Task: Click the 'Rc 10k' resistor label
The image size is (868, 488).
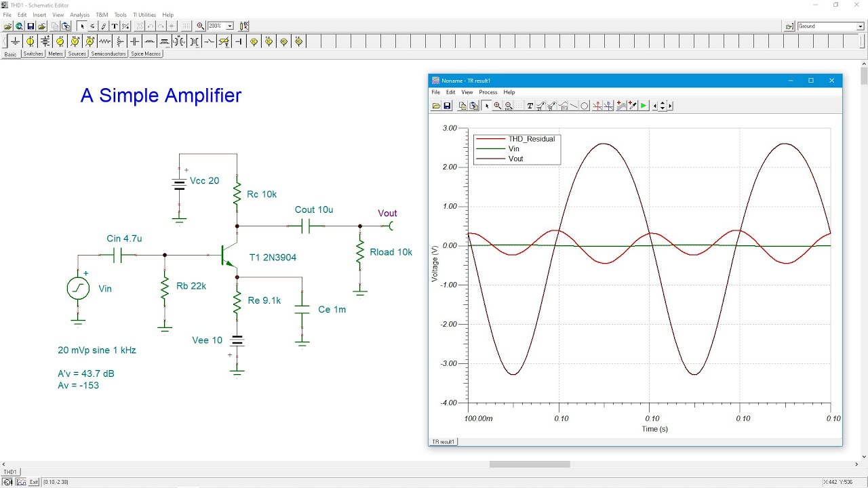Action: pyautogui.click(x=262, y=195)
